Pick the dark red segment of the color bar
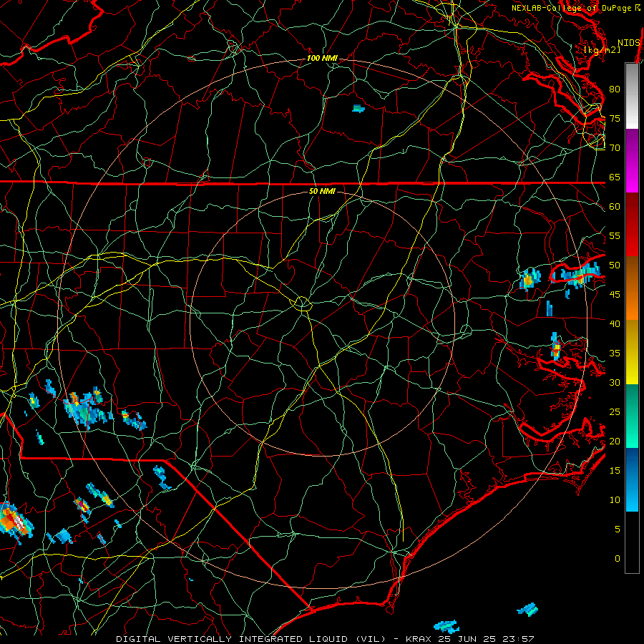Viewport: 644px width, 644px height. (632, 224)
